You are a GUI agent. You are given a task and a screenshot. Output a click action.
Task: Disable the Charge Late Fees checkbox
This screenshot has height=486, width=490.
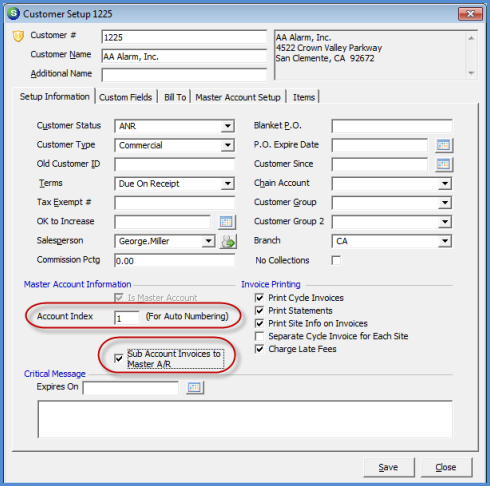[259, 349]
